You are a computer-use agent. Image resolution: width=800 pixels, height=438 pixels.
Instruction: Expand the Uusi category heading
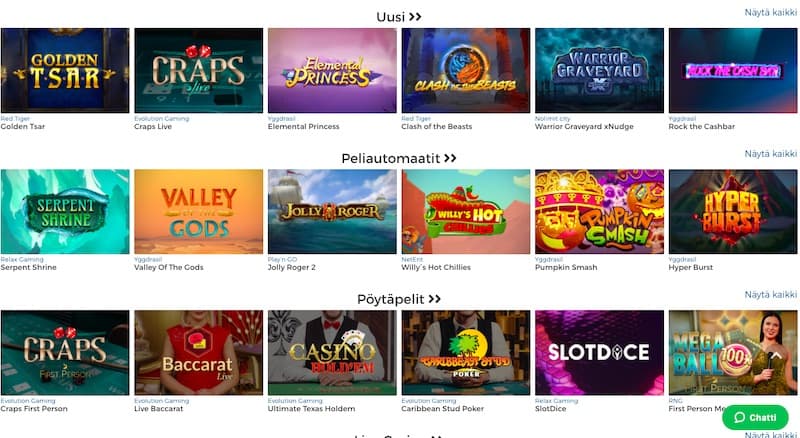click(x=398, y=17)
